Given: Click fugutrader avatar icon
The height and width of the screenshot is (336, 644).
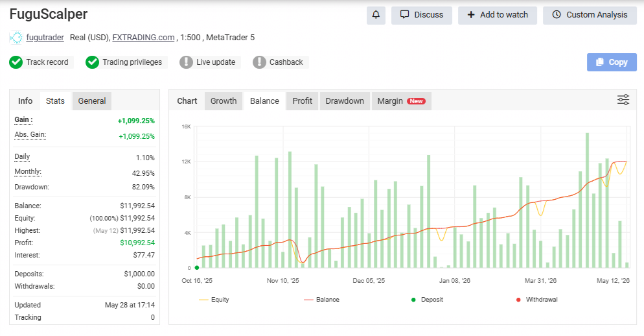Looking at the screenshot, I should [16, 38].
